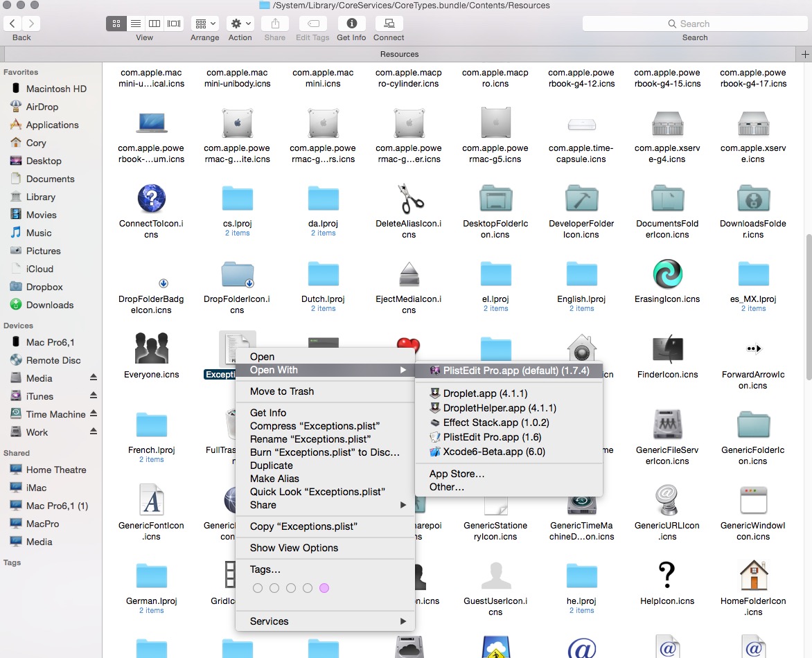Image resolution: width=812 pixels, height=658 pixels.
Task: Choose Show View Options
Action: [325, 548]
